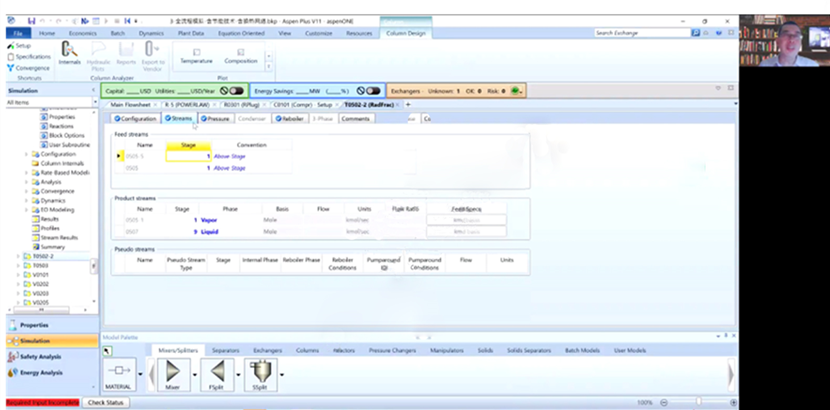Screen dimensions: 830x410
Task: Open the Dynamics ribbon tab
Action: click(151, 33)
